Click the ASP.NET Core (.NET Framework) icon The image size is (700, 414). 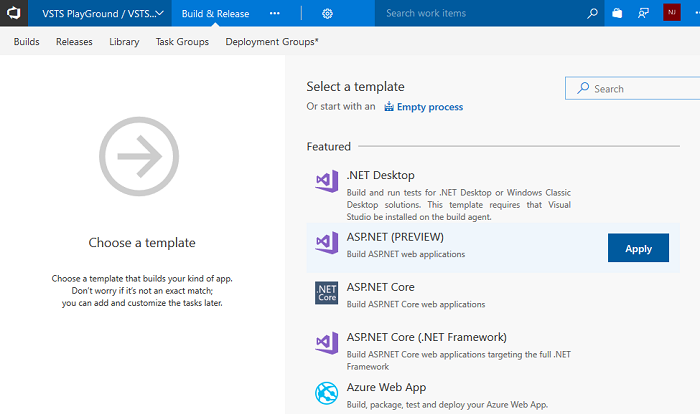pyautogui.click(x=326, y=343)
